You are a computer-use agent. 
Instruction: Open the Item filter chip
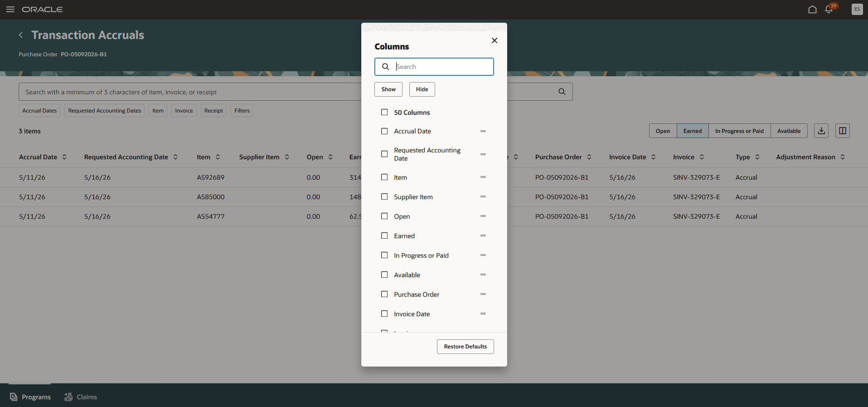(x=158, y=111)
